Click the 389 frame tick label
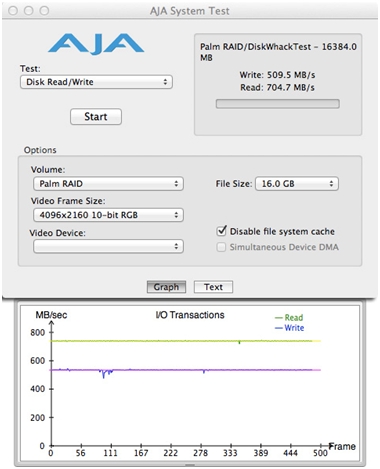The image size is (380, 469). coord(261,453)
